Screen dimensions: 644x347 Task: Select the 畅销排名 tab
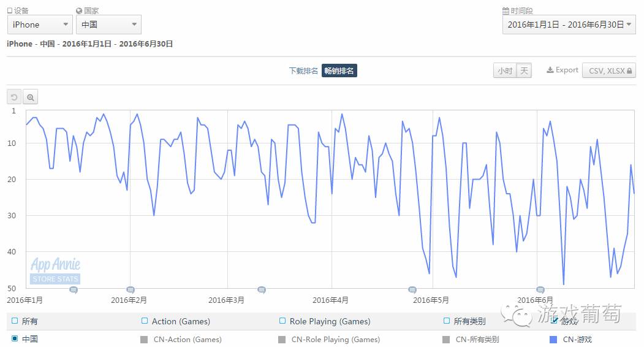(339, 71)
